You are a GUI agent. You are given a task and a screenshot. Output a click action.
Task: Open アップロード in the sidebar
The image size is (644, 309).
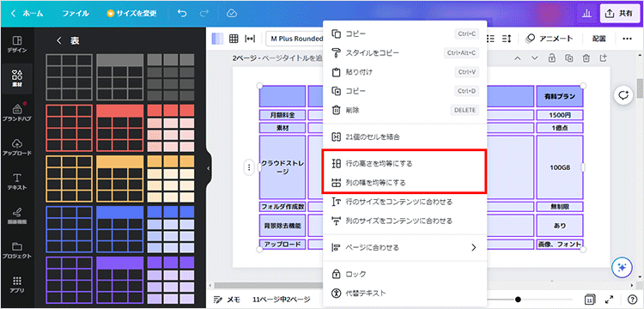(17, 147)
